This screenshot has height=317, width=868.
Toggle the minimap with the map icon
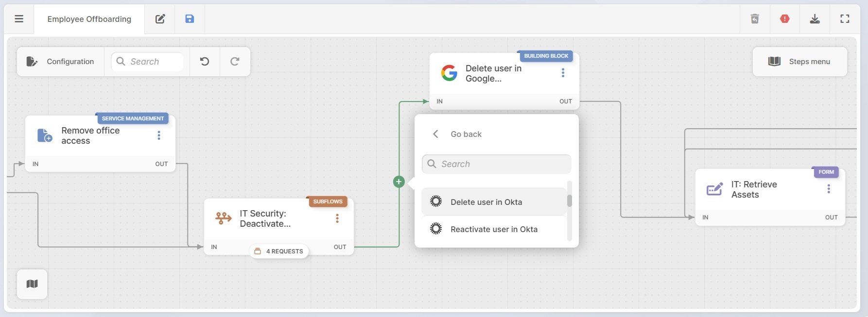coord(32,284)
